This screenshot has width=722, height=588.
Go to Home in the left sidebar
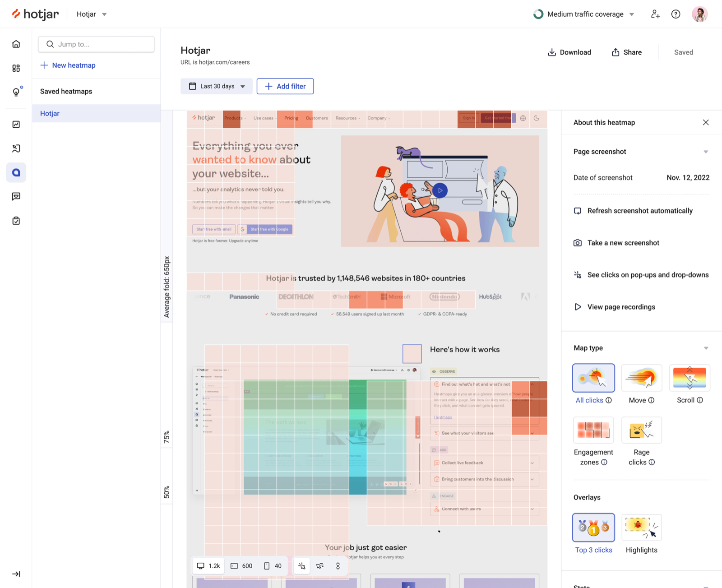tap(16, 44)
